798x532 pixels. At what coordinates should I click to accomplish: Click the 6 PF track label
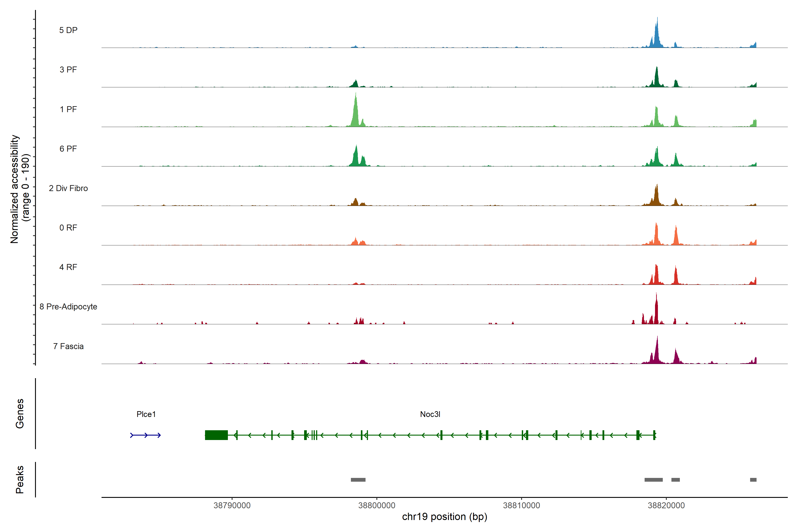[68, 149]
